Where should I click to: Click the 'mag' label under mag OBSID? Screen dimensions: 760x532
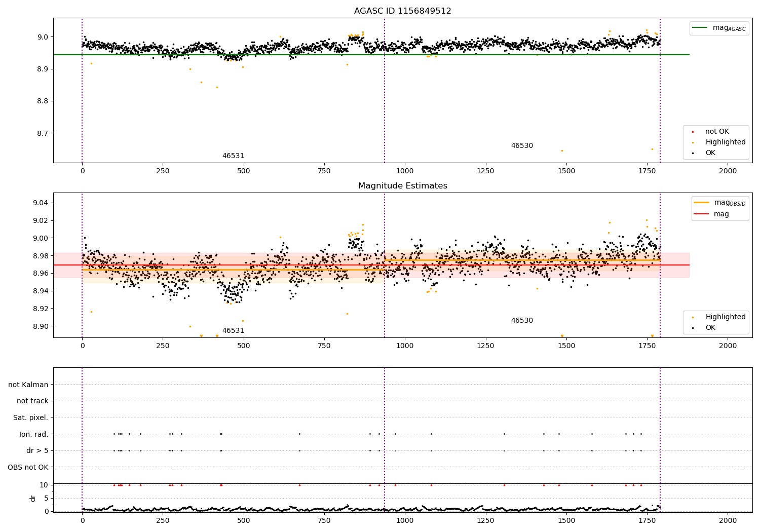721,214
